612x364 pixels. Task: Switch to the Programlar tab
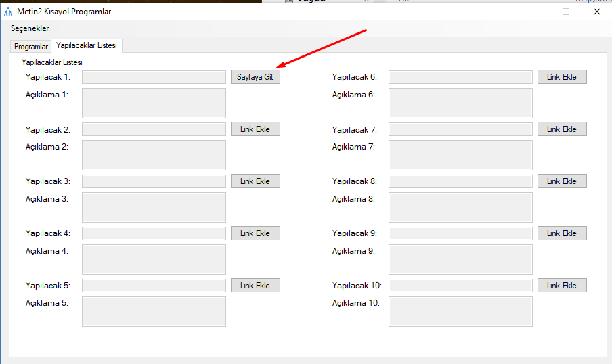coord(31,47)
